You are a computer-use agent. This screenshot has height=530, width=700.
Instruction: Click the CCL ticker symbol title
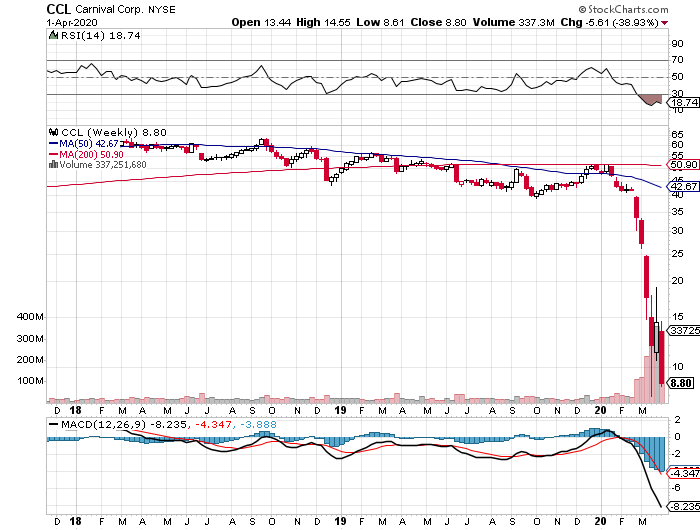coord(59,9)
